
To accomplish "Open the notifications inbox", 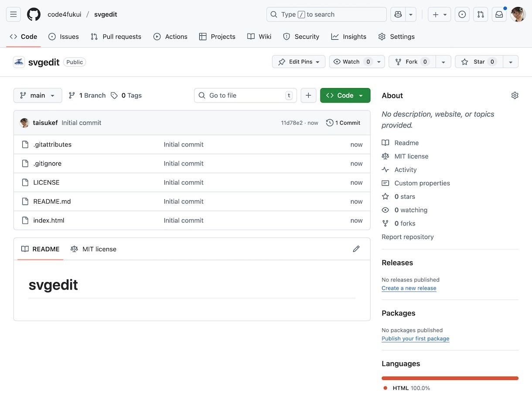I will coord(499,14).
